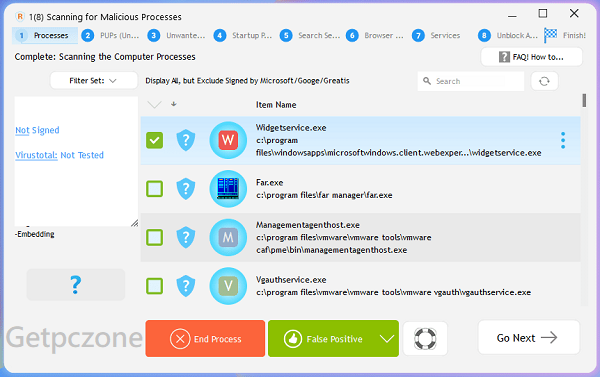Select the Far.exe path text
Viewport: 600px width, 377px height.
tap(324, 195)
